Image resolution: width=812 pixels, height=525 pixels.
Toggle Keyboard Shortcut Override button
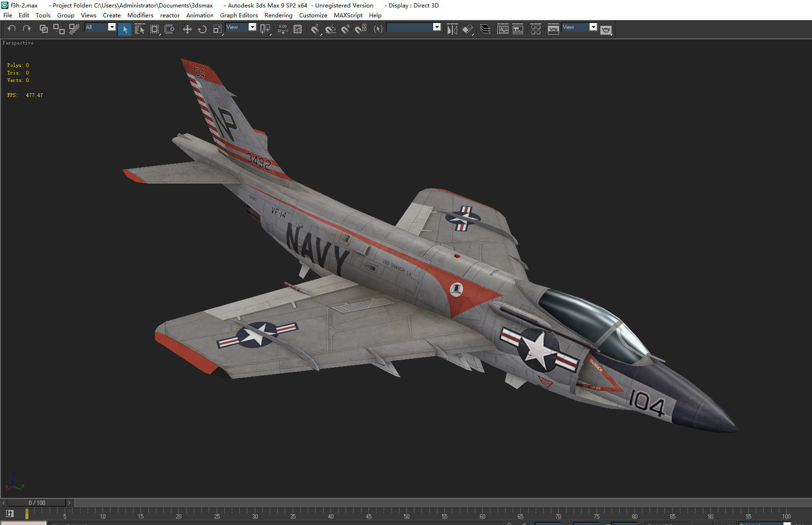coord(298,29)
